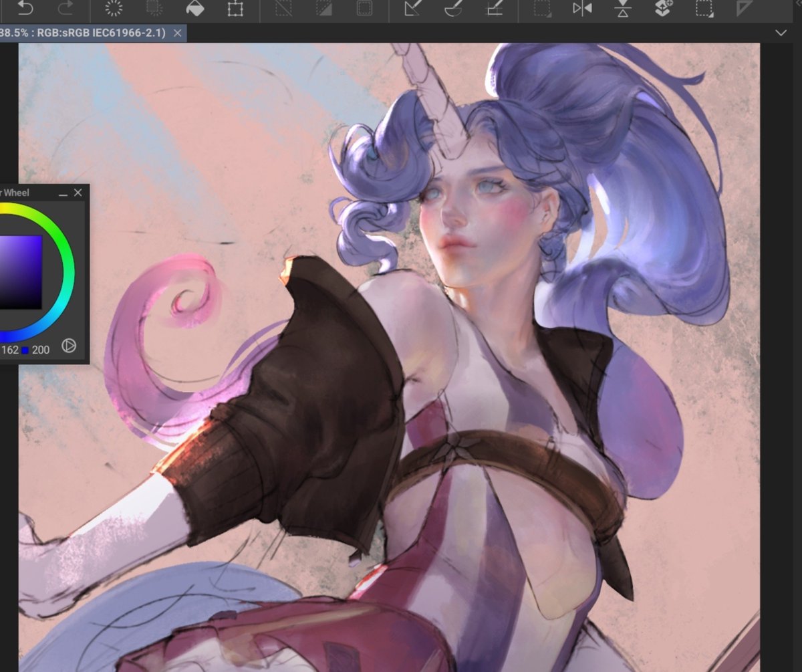This screenshot has height=672, width=802.
Task: Undo the last action
Action: 25,9
